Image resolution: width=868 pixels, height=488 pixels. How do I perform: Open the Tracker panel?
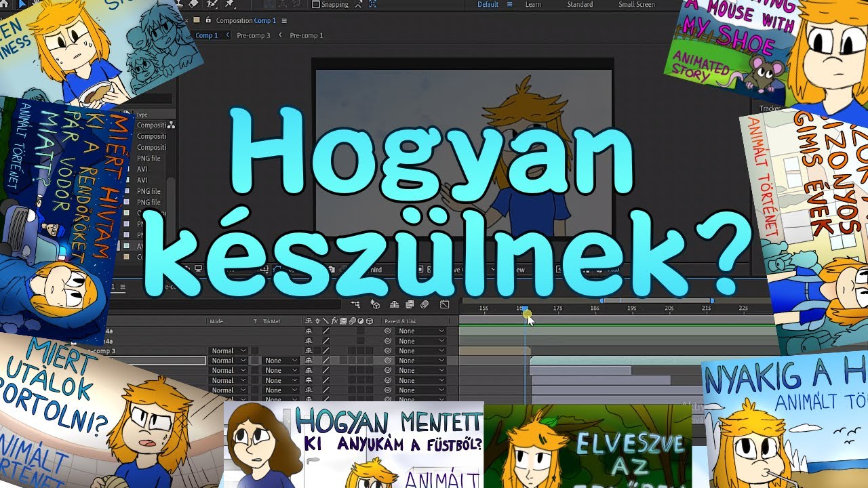click(x=770, y=108)
